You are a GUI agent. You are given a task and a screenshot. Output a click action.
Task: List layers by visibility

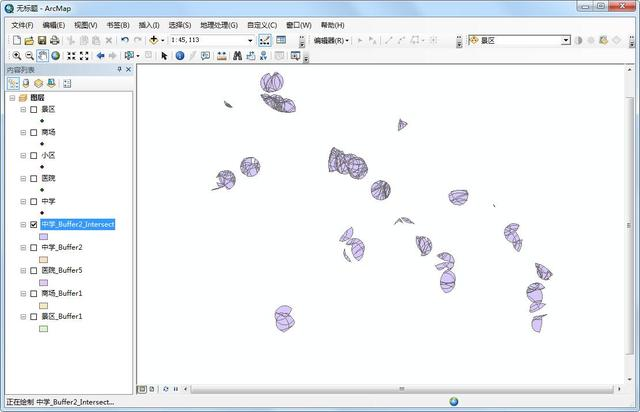38,84
